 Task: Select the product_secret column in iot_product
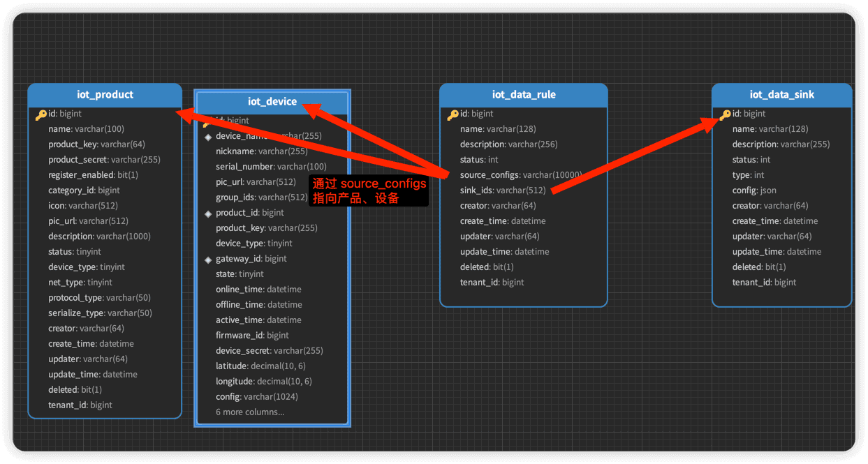(104, 160)
